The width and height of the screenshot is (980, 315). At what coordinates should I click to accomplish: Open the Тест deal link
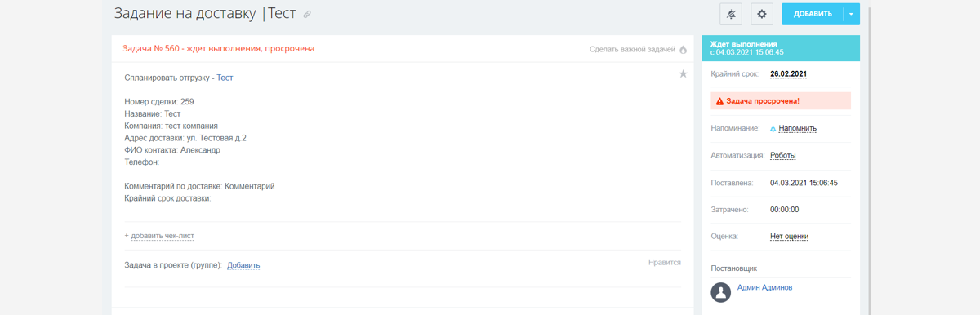225,78
